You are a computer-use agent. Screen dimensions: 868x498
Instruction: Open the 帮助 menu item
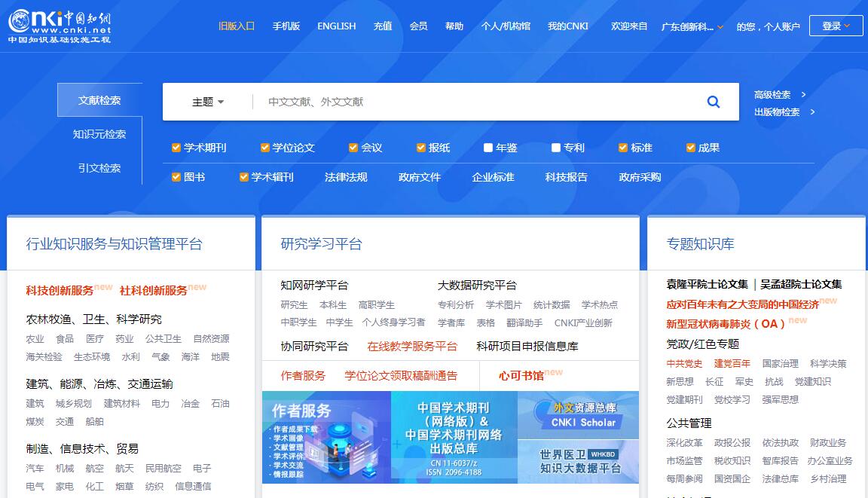(x=454, y=26)
